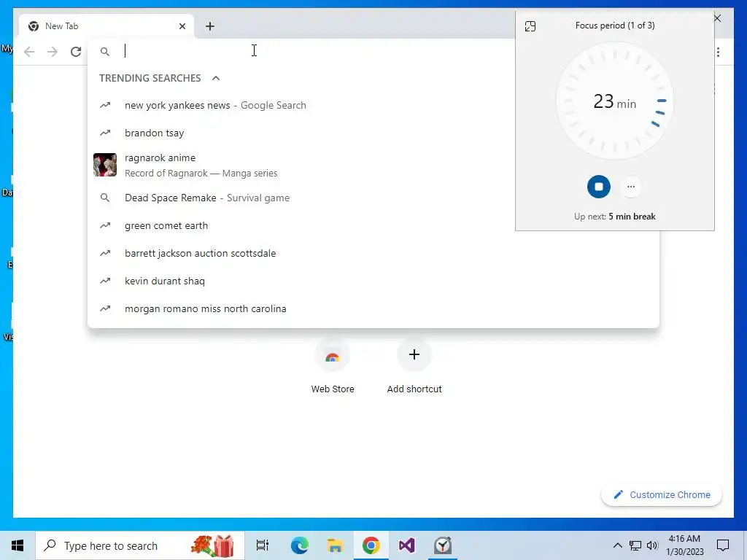Open the notification center icon
747x560 pixels.
tap(723, 545)
